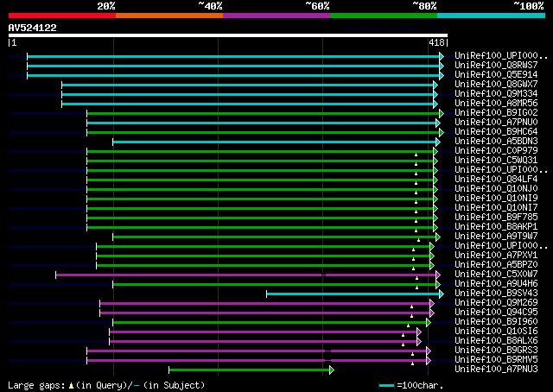
Task: Select the UniRef100_Q9M269 label
Action: pos(496,303)
